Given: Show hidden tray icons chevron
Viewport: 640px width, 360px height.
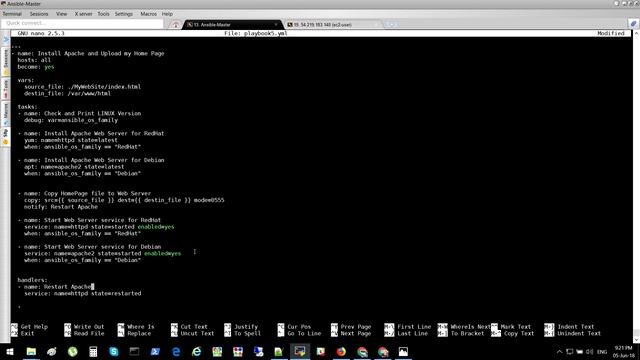Looking at the screenshot, I should point(560,351).
